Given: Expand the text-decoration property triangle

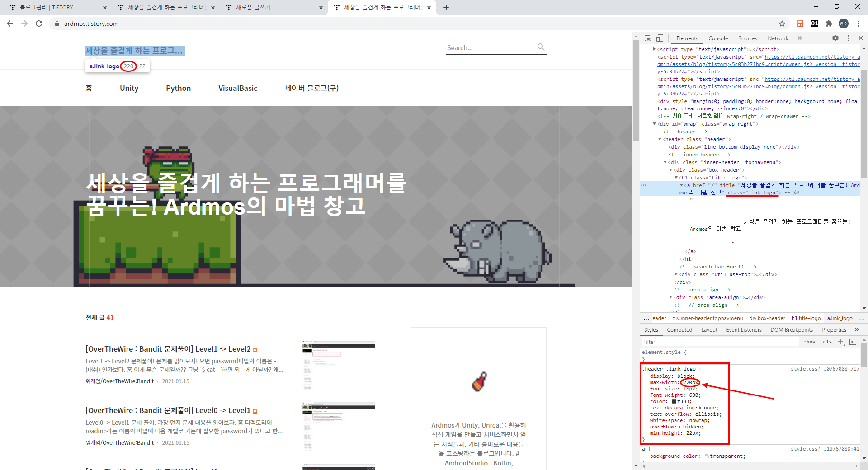Looking at the screenshot, I should (701, 408).
